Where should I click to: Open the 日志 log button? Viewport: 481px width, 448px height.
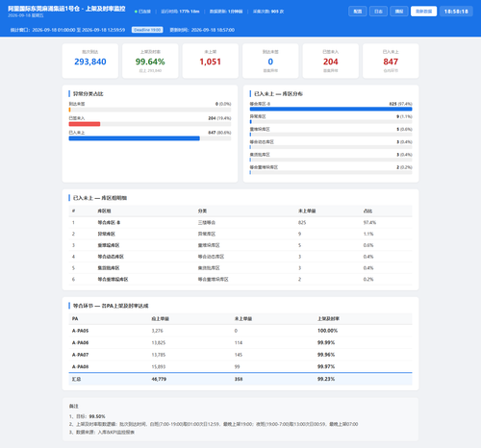click(378, 12)
